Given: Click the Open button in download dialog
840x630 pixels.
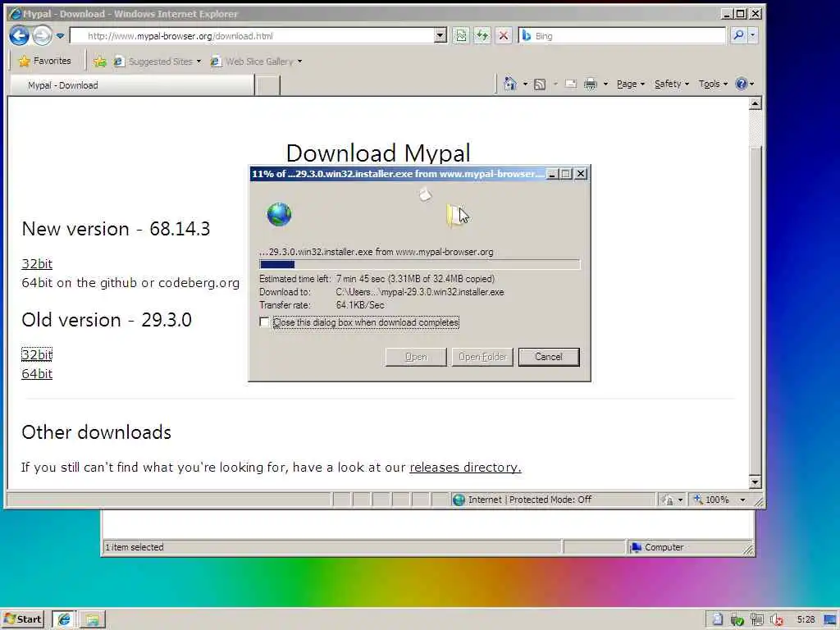Looking at the screenshot, I should tap(416, 357).
